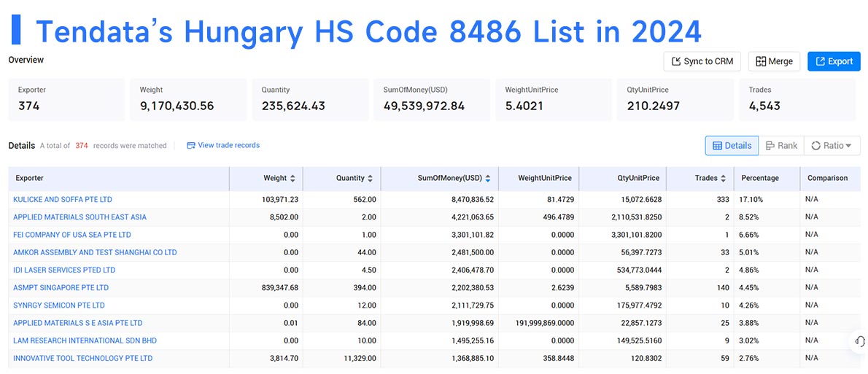The width and height of the screenshot is (868, 374).
Task: Open exporter ASMPT SINGAPORE PTE LTD
Action: point(61,288)
